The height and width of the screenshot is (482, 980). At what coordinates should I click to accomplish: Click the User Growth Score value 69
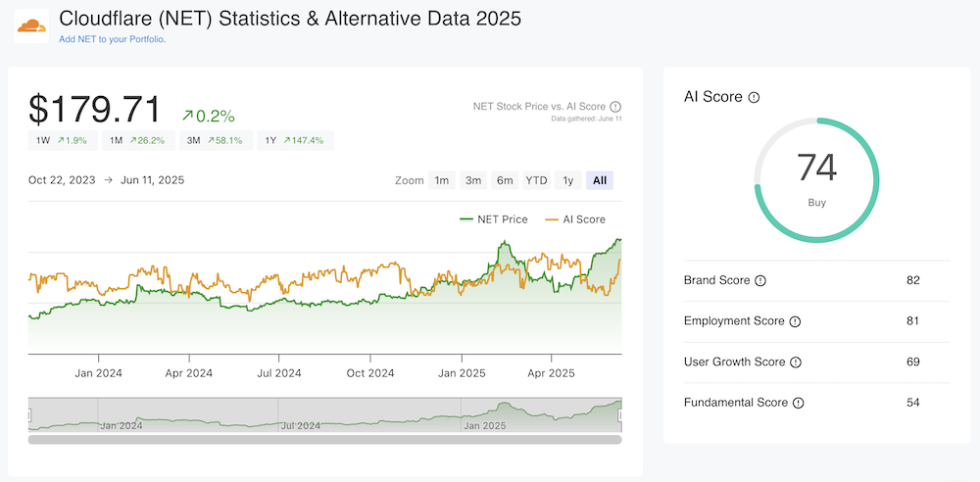(x=913, y=361)
